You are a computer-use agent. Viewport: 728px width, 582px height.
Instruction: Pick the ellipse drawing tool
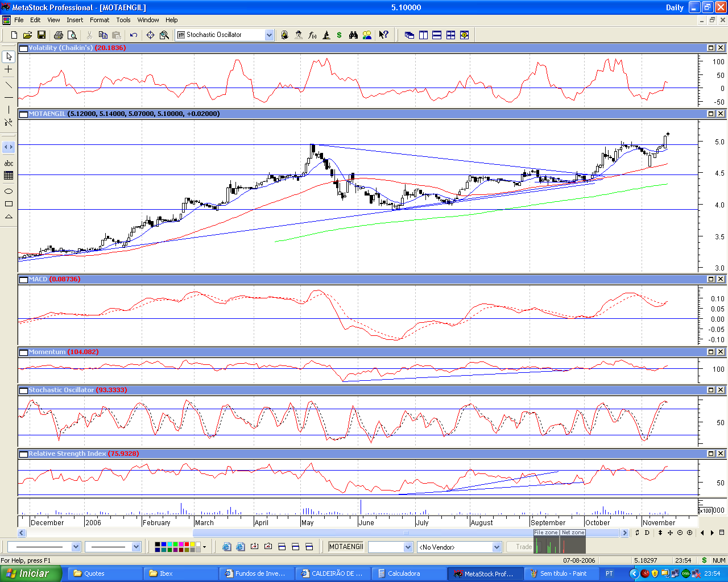click(x=9, y=191)
